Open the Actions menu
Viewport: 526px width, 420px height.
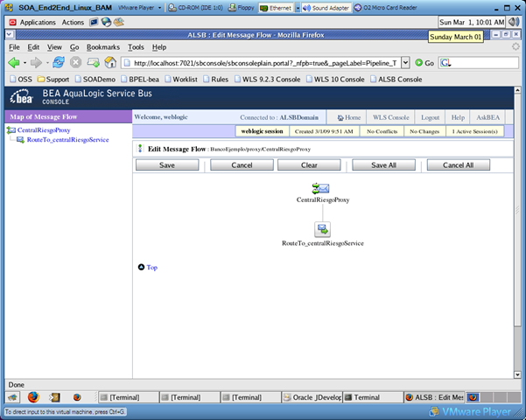pos(73,23)
